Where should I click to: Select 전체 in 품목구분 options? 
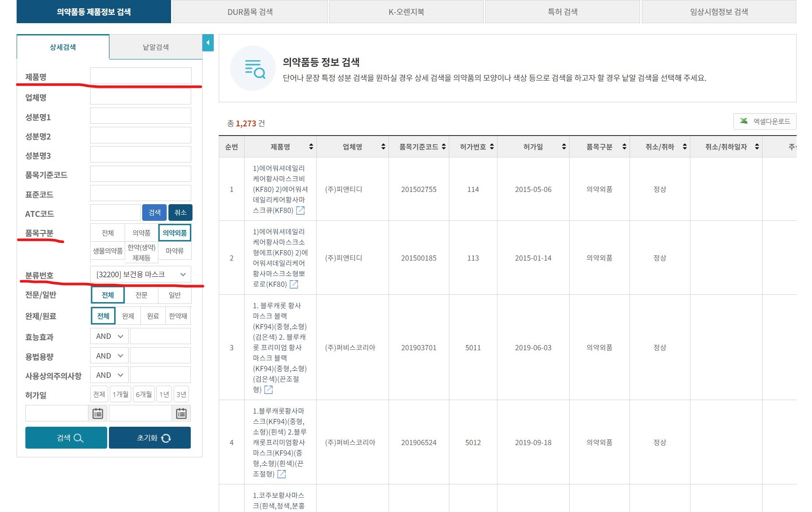(x=108, y=233)
